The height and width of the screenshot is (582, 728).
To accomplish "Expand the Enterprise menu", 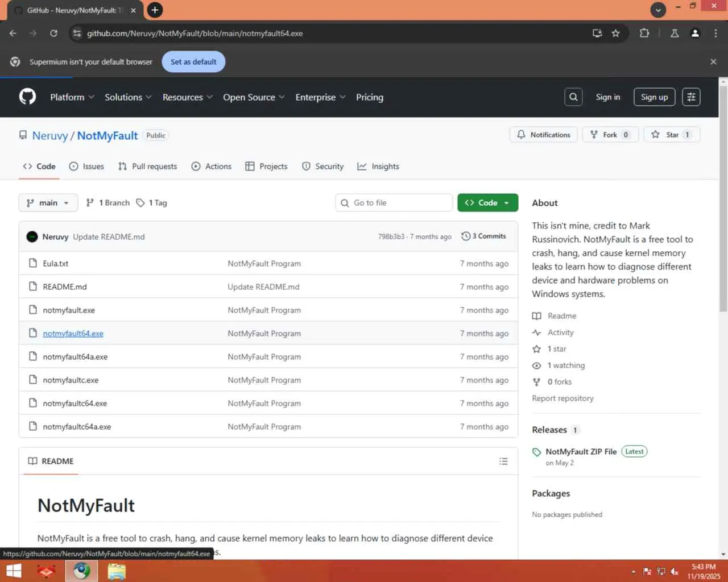I will 320,97.
